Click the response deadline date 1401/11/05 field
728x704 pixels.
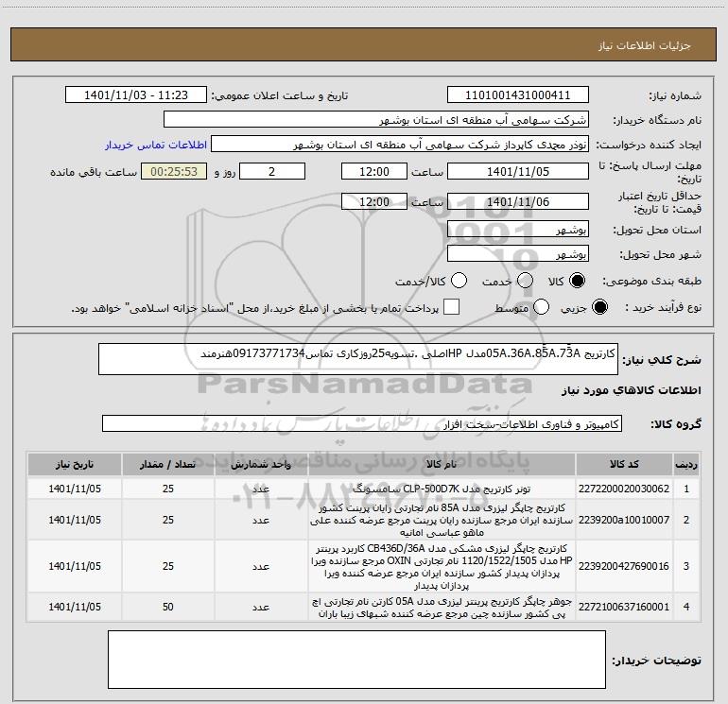pyautogui.click(x=518, y=172)
